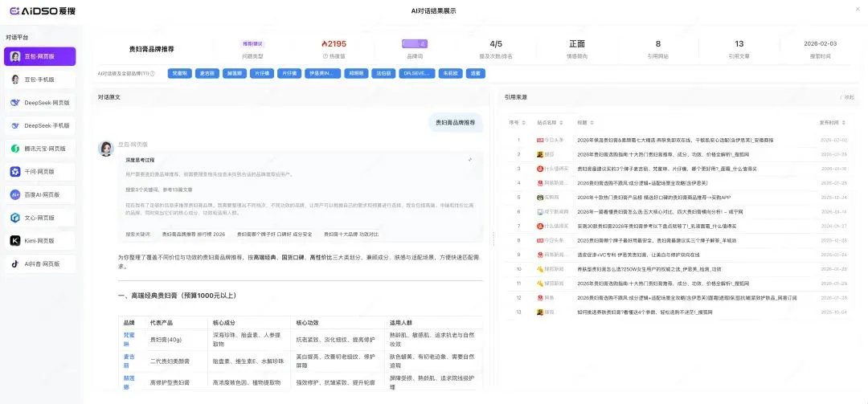Click the help icon beside 热度值

coord(325,57)
